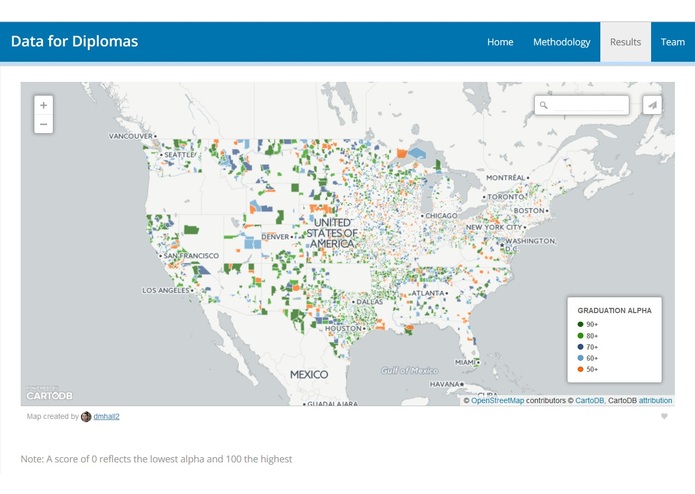Click the Seattle label on map
The height and width of the screenshot is (494, 695).
(x=179, y=155)
